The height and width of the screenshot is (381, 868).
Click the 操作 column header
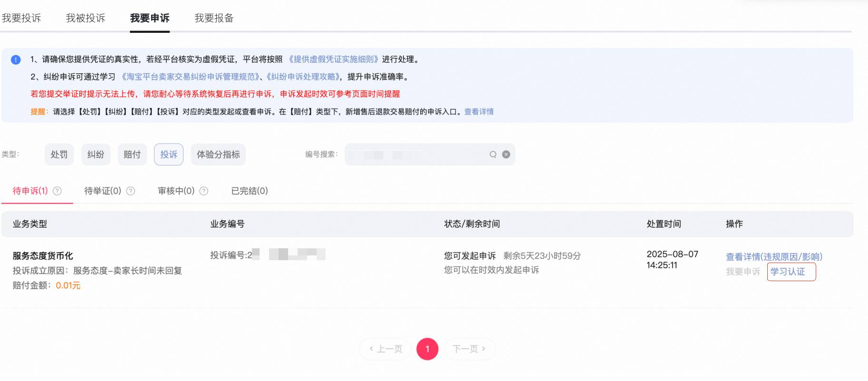point(734,224)
